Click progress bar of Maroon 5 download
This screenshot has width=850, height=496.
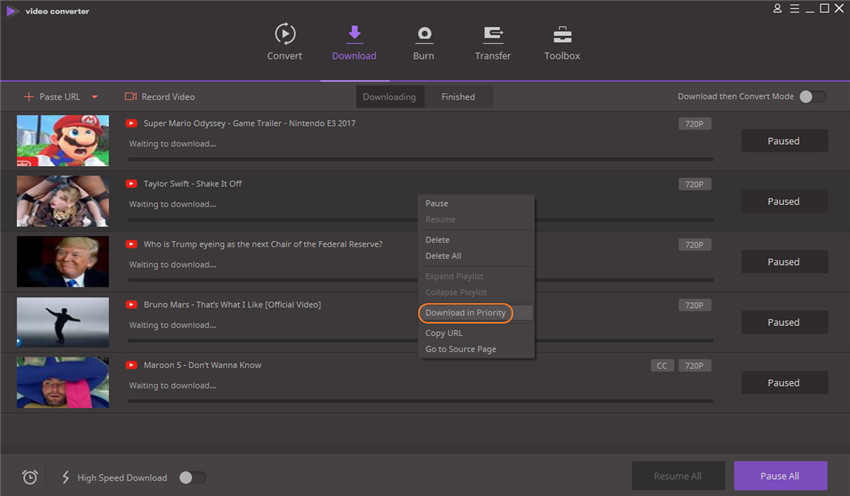point(421,401)
